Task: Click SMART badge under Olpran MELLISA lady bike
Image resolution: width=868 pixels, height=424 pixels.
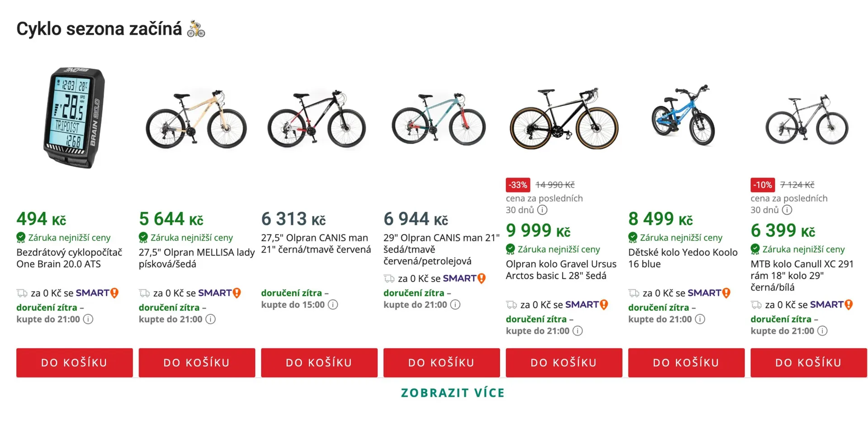Action: [x=219, y=293]
